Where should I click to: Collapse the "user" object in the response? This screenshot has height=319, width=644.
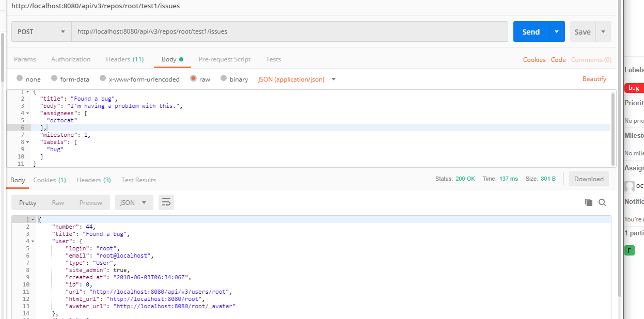pyautogui.click(x=33, y=241)
